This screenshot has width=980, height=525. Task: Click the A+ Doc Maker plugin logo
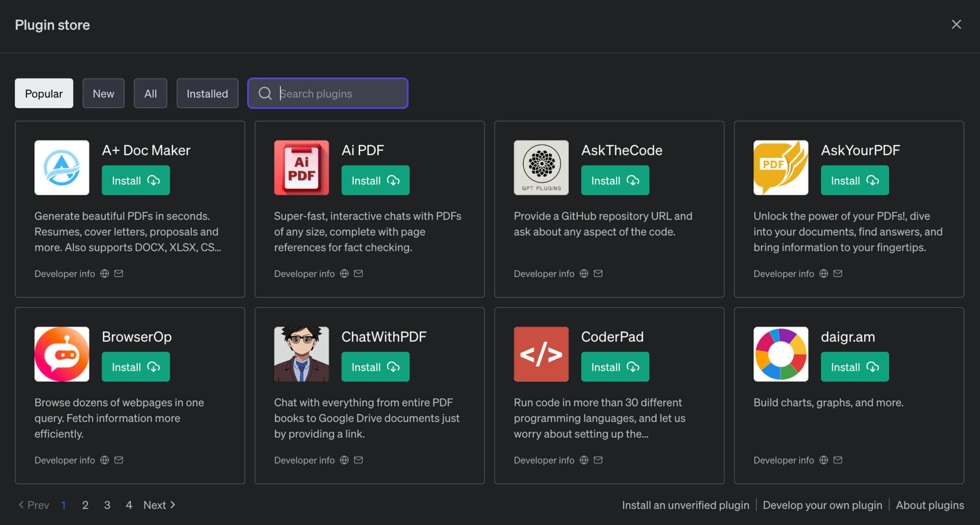pyautogui.click(x=62, y=168)
